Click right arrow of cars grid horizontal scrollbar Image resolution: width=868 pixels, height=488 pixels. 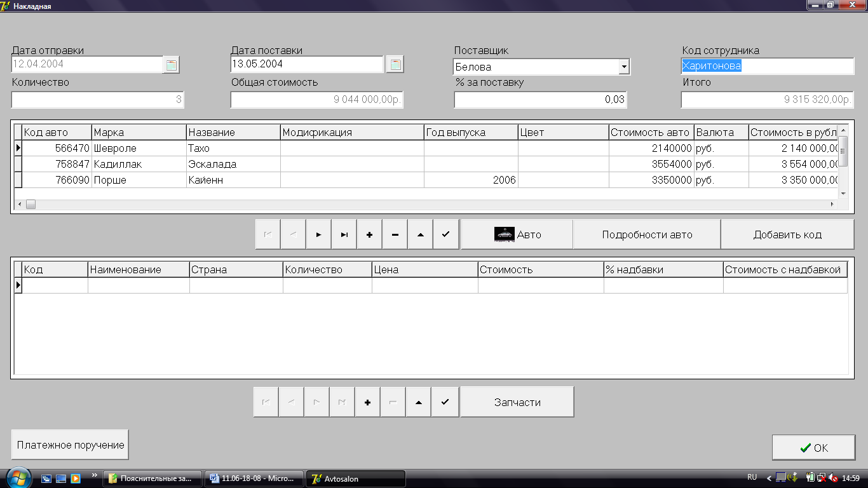832,205
